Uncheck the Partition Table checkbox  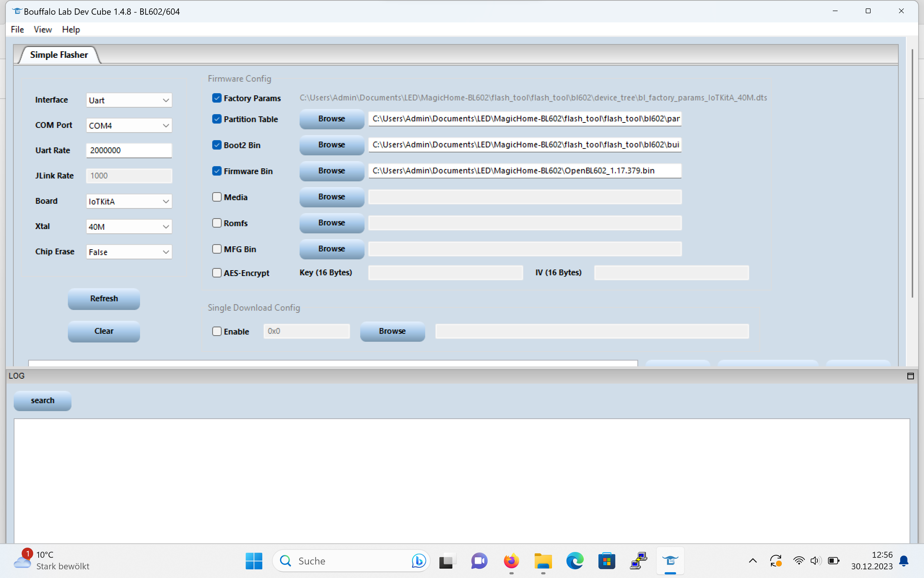tap(217, 119)
